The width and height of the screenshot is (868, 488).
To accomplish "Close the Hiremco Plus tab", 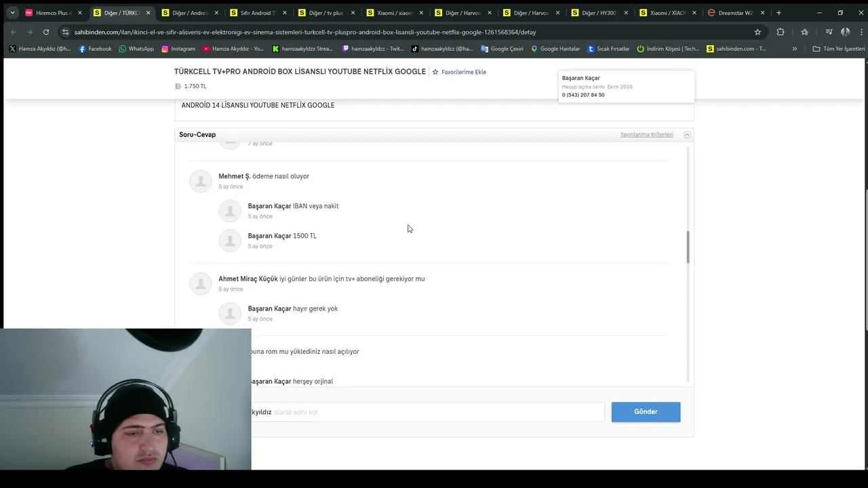I will [79, 13].
